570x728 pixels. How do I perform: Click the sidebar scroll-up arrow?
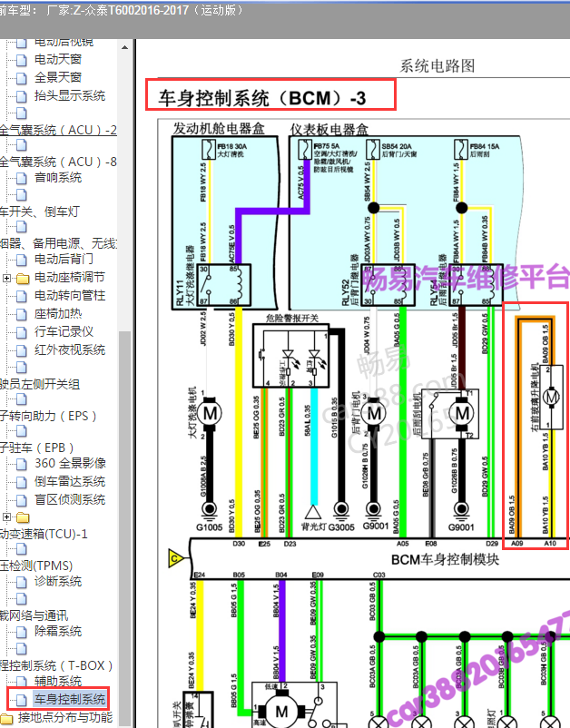point(124,47)
